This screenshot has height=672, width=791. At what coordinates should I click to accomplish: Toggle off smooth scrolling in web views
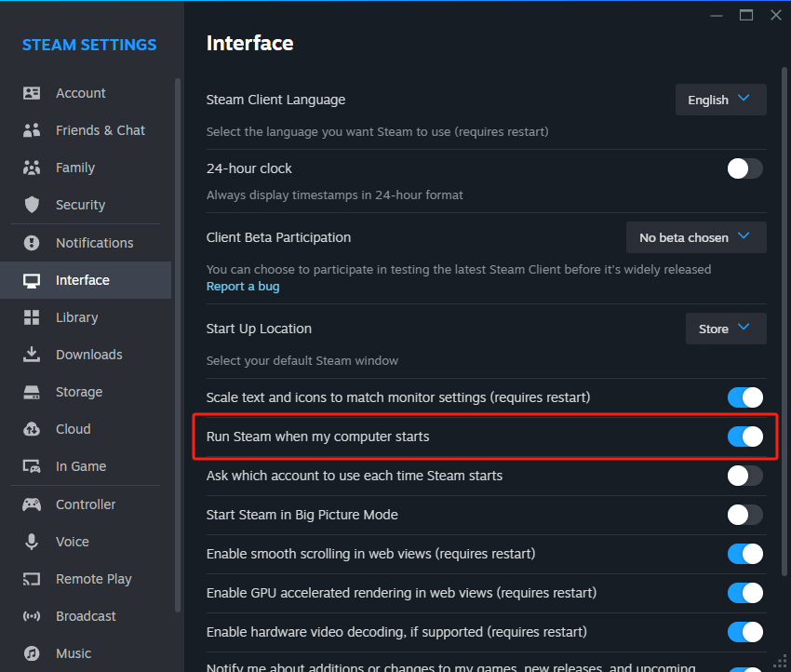(x=744, y=554)
